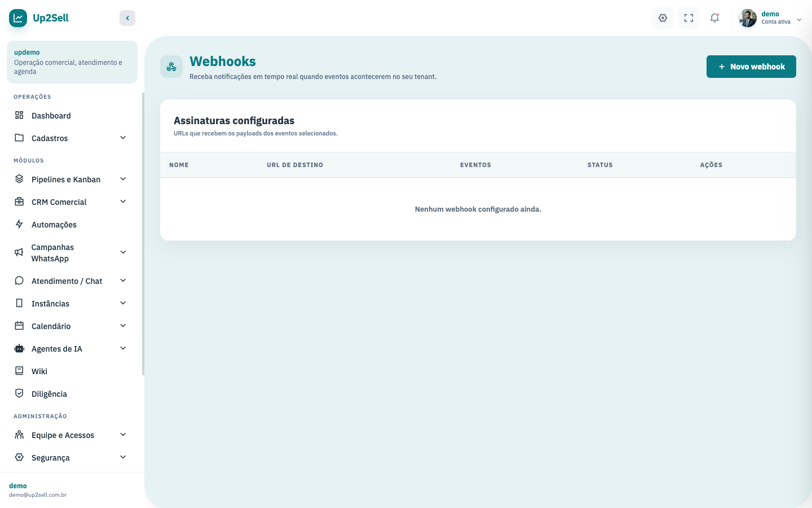Click the Calendário calendar icon
812x508 pixels.
pyautogui.click(x=19, y=326)
